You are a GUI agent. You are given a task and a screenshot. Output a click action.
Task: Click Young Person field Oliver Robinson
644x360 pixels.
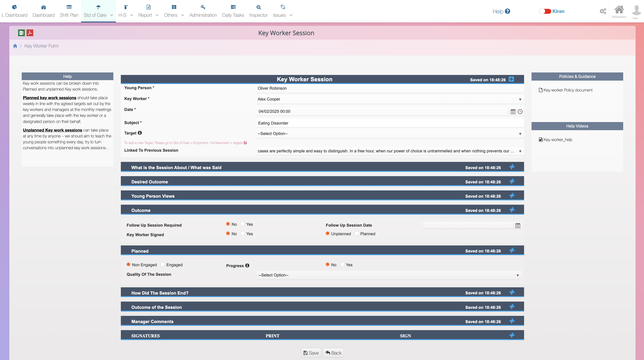(390, 88)
